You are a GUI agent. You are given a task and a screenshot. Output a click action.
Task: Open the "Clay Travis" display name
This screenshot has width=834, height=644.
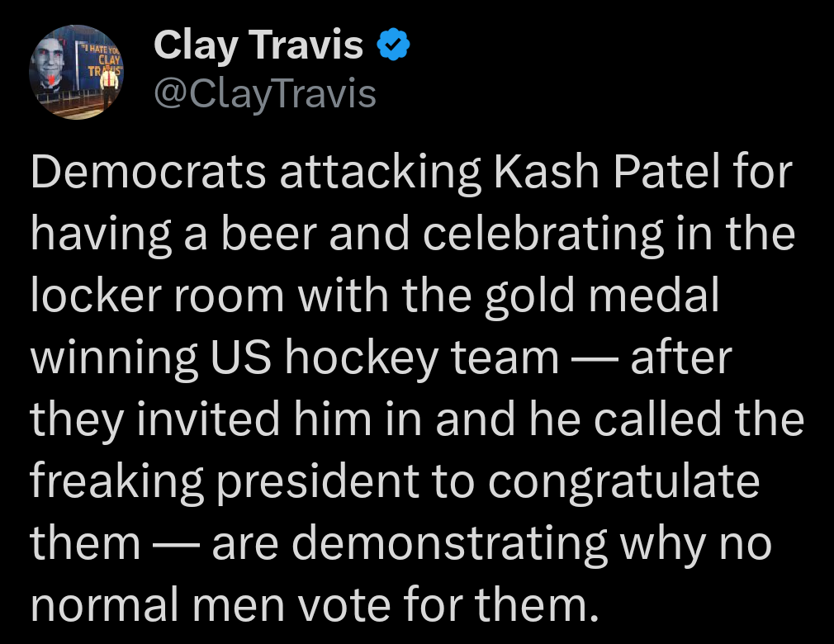(258, 46)
